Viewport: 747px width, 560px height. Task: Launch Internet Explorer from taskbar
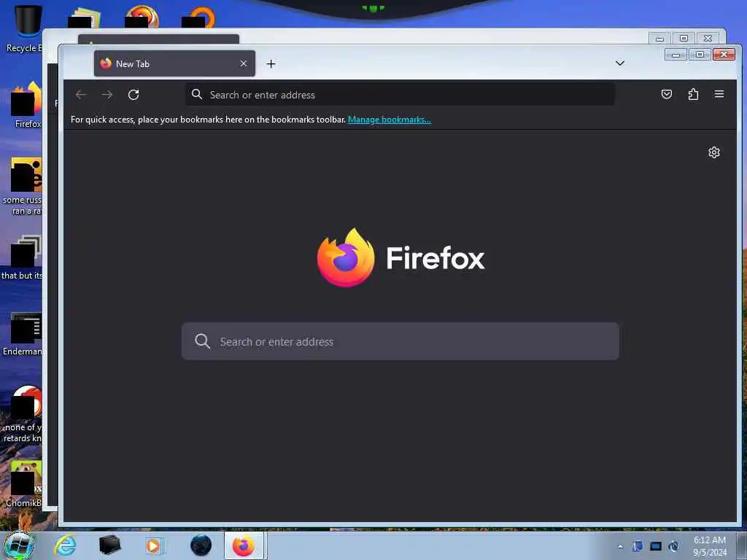[x=65, y=545]
